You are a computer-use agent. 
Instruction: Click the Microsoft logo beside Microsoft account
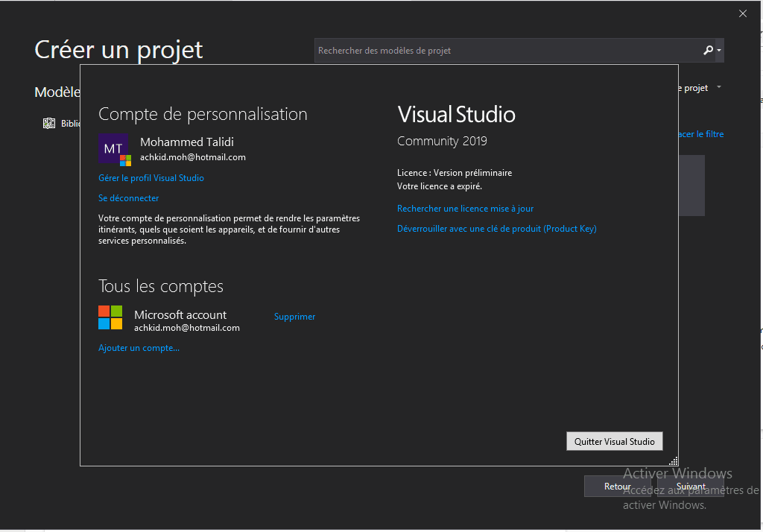pos(110,317)
